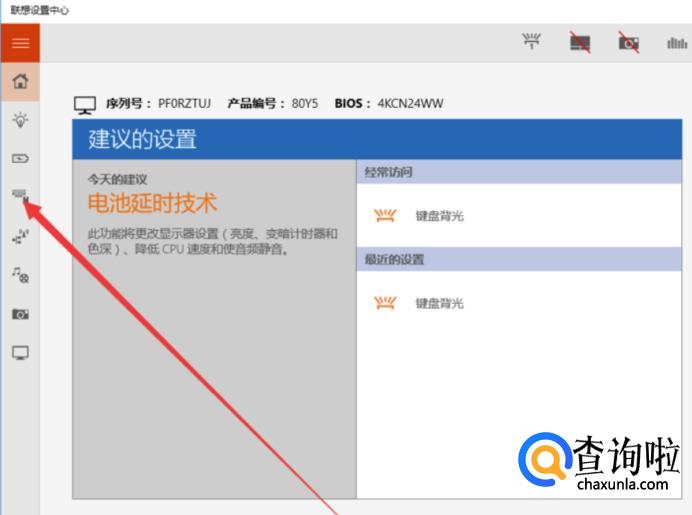Open the orange hamburger menu
692x515 pixels.
20,43
